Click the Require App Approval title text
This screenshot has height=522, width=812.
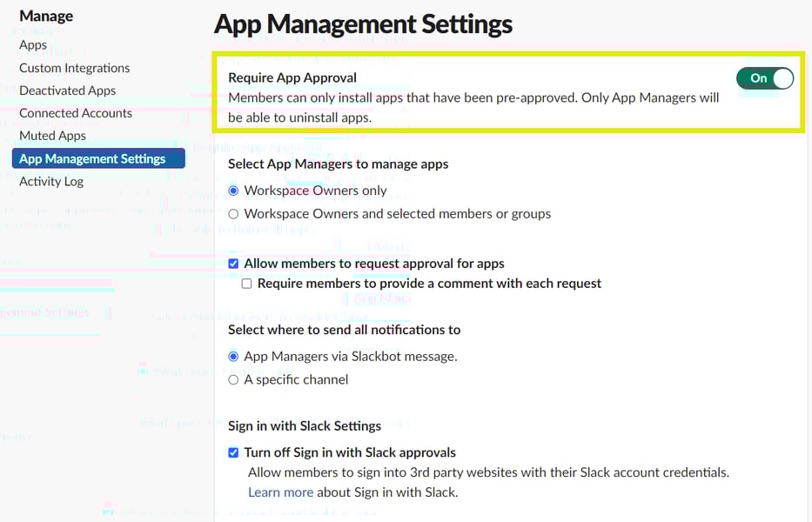(x=292, y=77)
